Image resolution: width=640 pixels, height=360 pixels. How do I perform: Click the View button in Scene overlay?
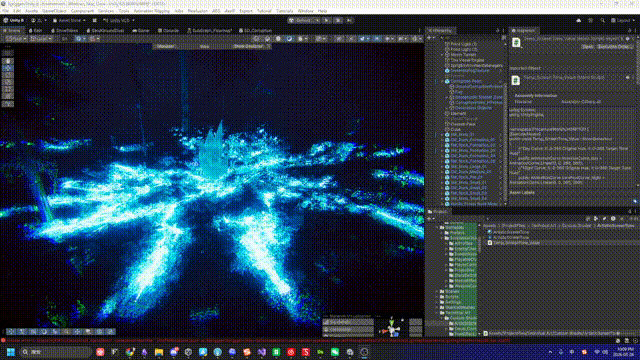point(204,47)
